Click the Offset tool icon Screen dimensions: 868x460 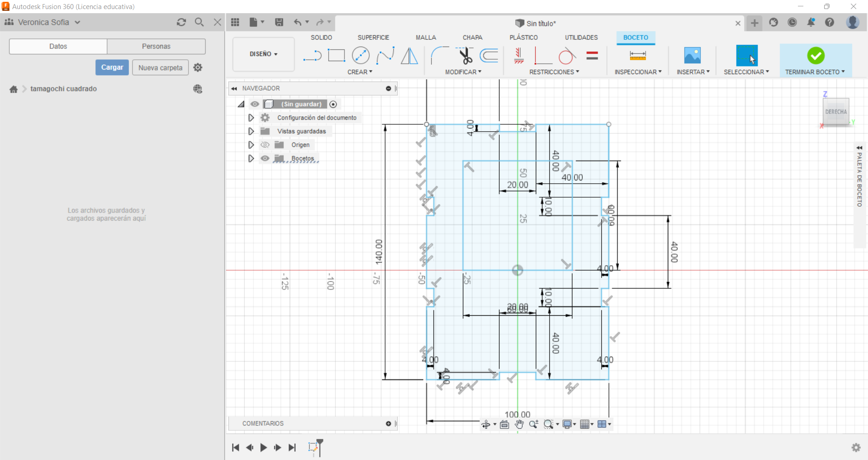click(x=489, y=56)
